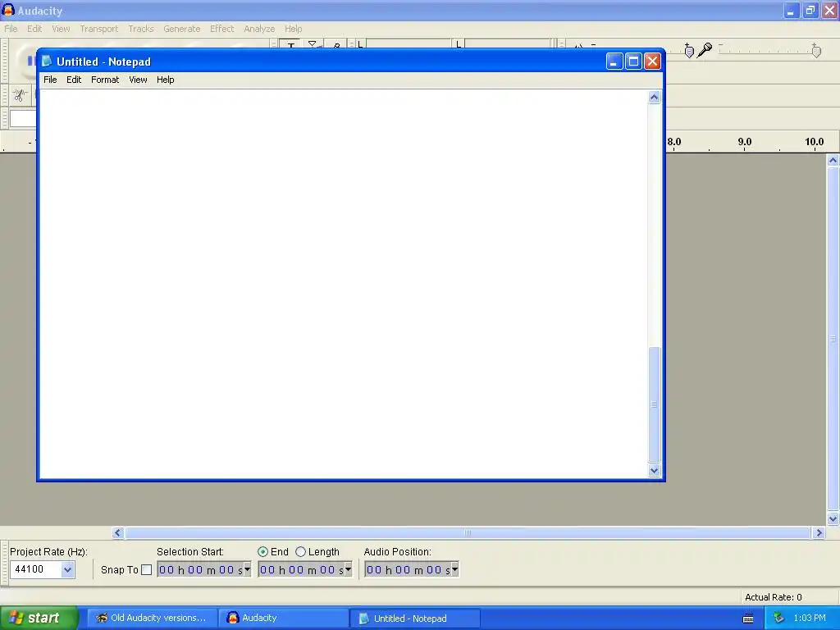
Task: Open Audio Position time format dropdown arrow
Action: (454, 569)
